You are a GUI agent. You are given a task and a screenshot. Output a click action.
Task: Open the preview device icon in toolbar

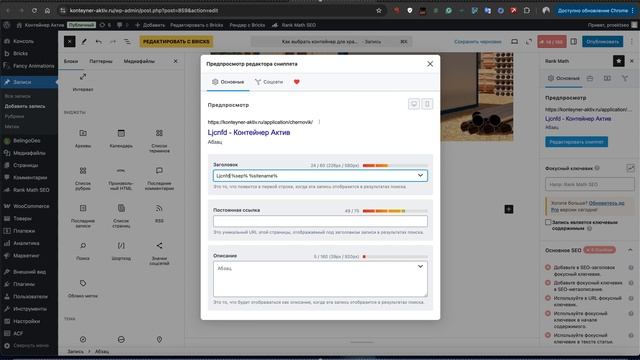(x=514, y=42)
